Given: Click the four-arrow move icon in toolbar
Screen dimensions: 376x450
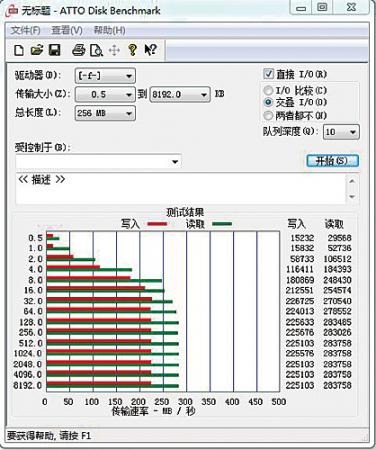Looking at the screenshot, I should [114, 51].
